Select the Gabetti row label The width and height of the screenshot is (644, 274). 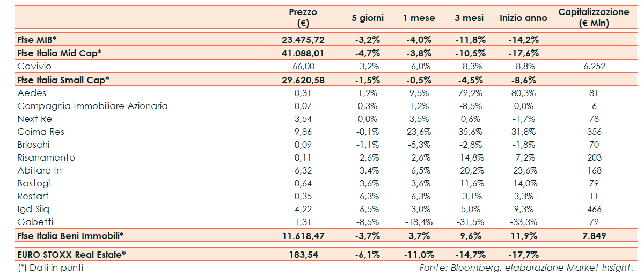coord(35,222)
